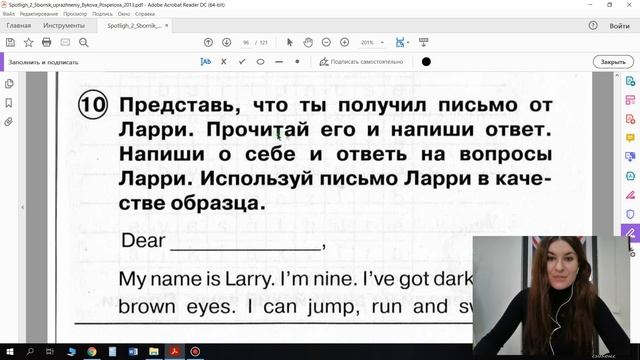
Task: Click Подписать самостоятельно sign button
Action: pyautogui.click(x=362, y=62)
